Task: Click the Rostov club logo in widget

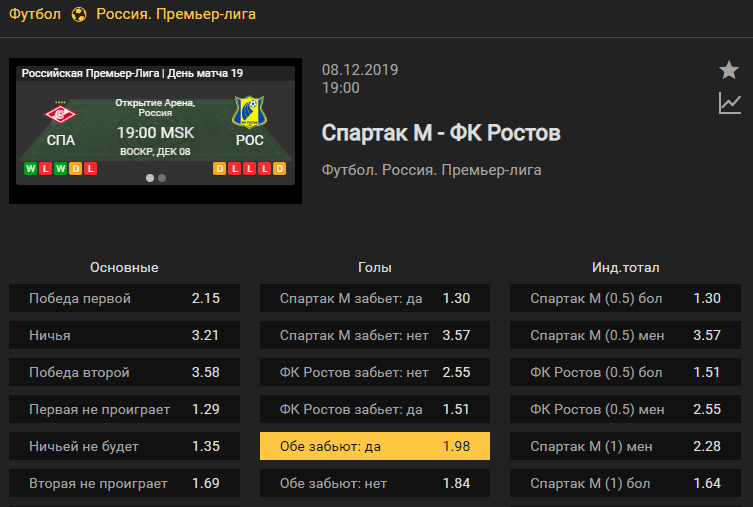Action: coord(249,112)
